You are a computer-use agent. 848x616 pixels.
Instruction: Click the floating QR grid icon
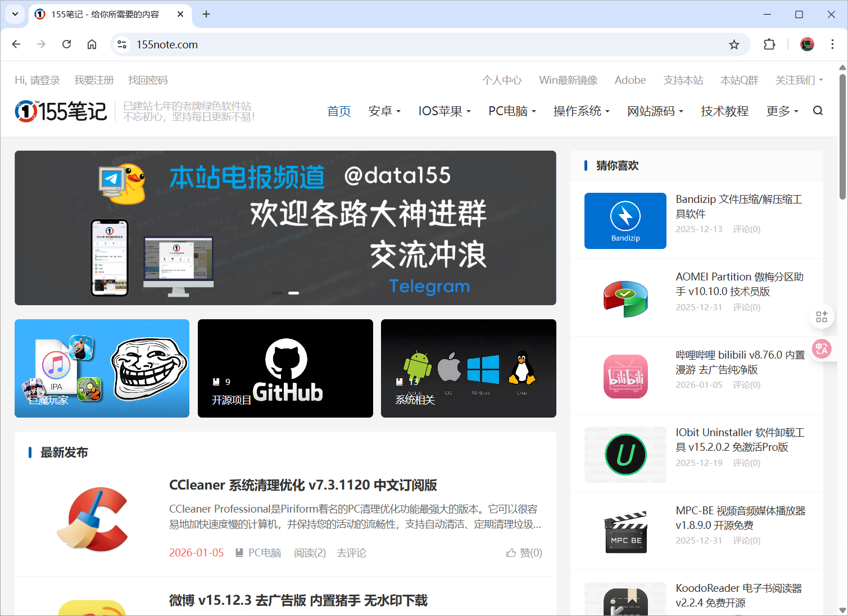pos(822,317)
